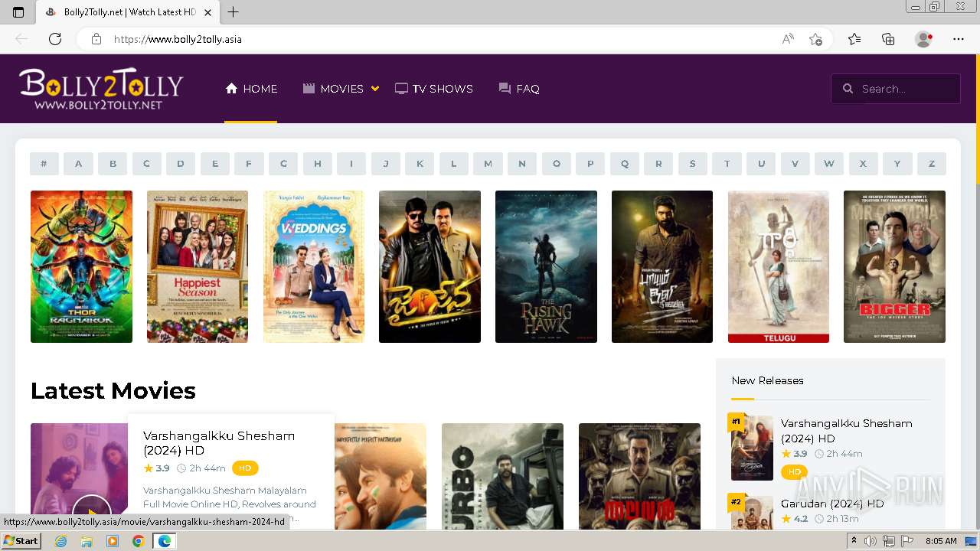Refresh the page

click(x=55, y=39)
